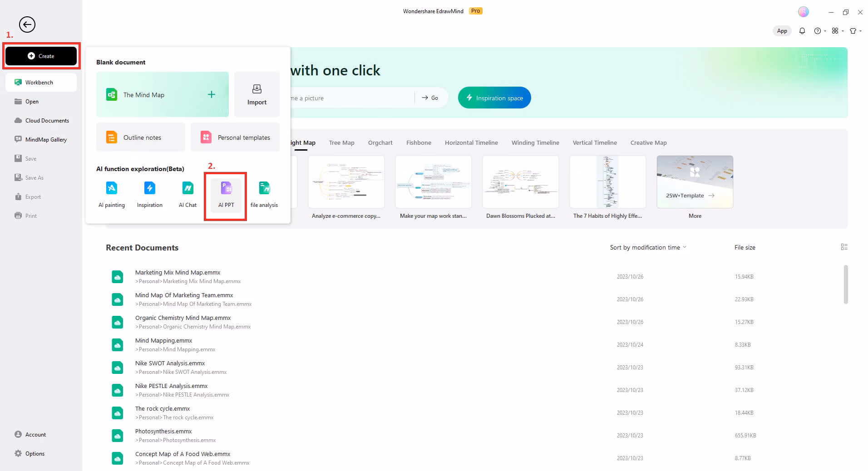Open Analyze e-commerce copy template thumbnail

tap(346, 182)
